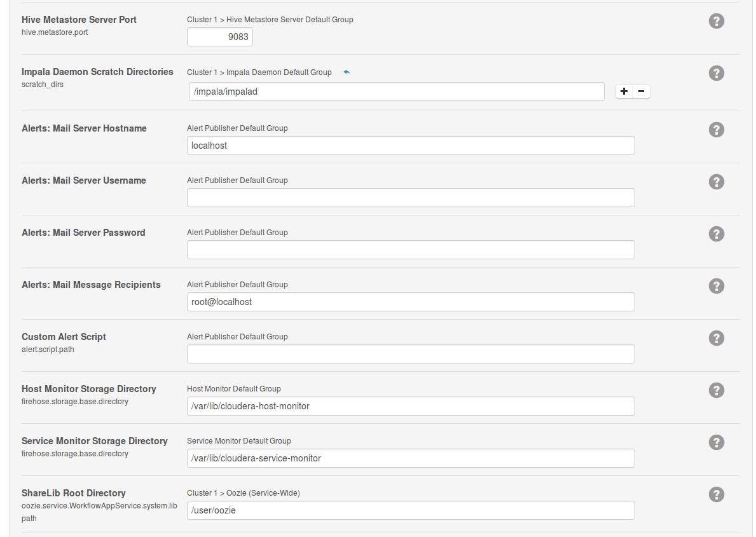The width and height of the screenshot is (756, 537).
Task: Open help for ShareLib Root Directory
Action: [x=716, y=494]
